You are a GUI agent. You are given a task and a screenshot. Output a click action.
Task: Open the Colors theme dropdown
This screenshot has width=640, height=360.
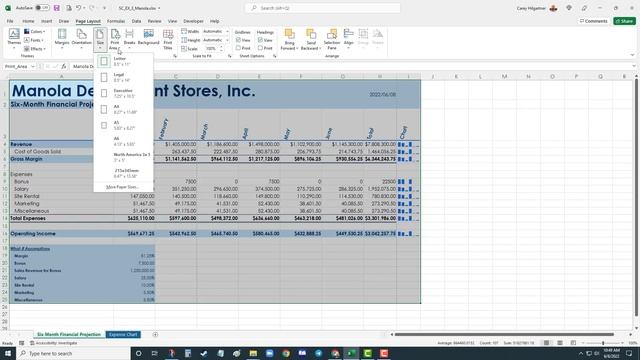pyautogui.click(x=35, y=31)
